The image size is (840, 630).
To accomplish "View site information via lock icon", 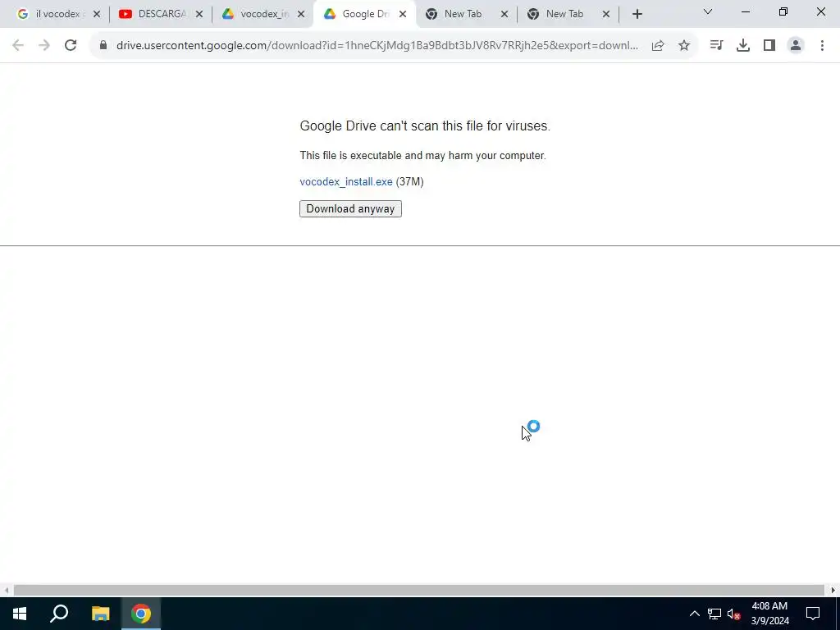I will (103, 46).
